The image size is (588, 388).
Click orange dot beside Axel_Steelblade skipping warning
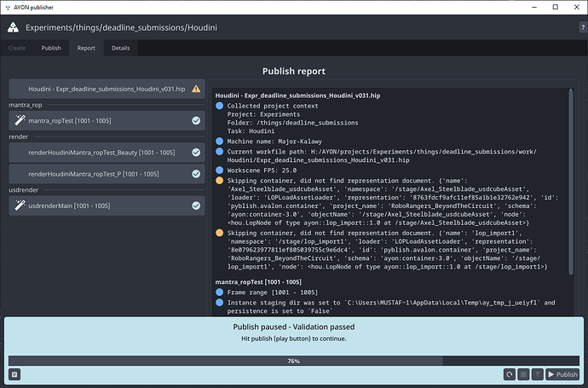click(x=219, y=181)
